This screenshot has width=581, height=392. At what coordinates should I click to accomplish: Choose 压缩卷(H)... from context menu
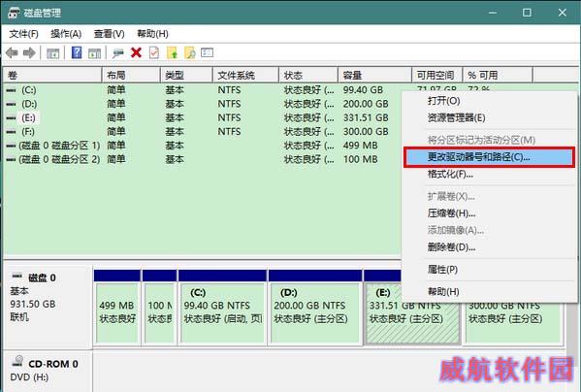point(451,213)
